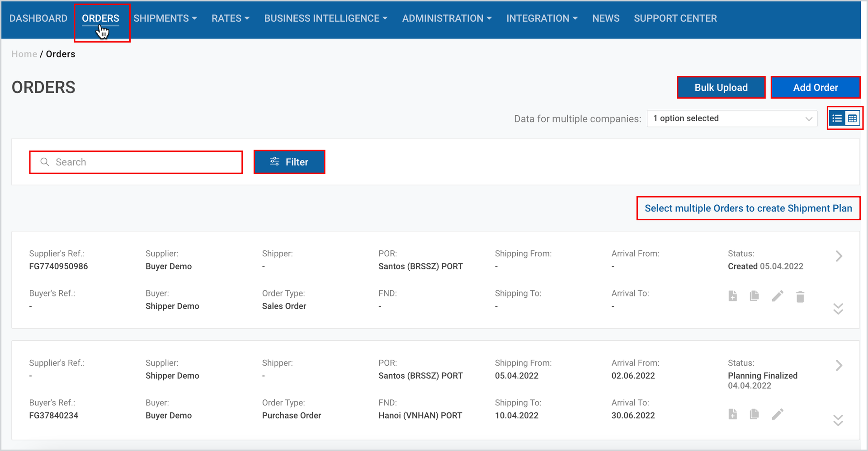Edit order FG37840234 with pencil icon
The width and height of the screenshot is (868, 451).
[777, 414]
